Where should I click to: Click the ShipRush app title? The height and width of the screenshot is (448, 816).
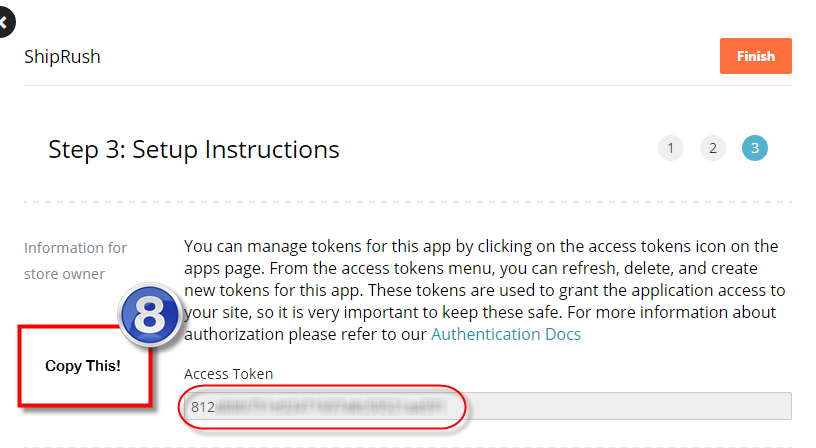coord(62,57)
